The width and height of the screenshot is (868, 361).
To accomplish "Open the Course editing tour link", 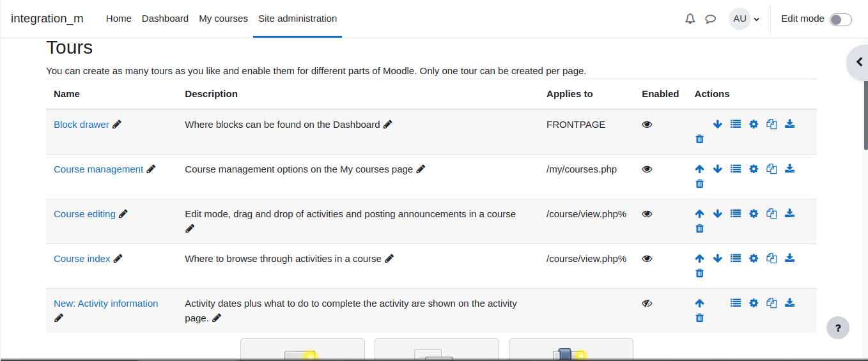I will tap(84, 214).
